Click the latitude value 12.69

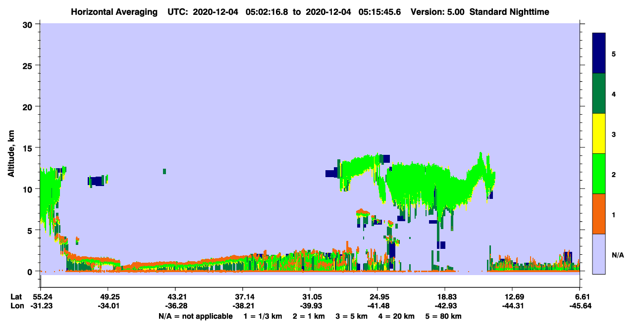514,297
